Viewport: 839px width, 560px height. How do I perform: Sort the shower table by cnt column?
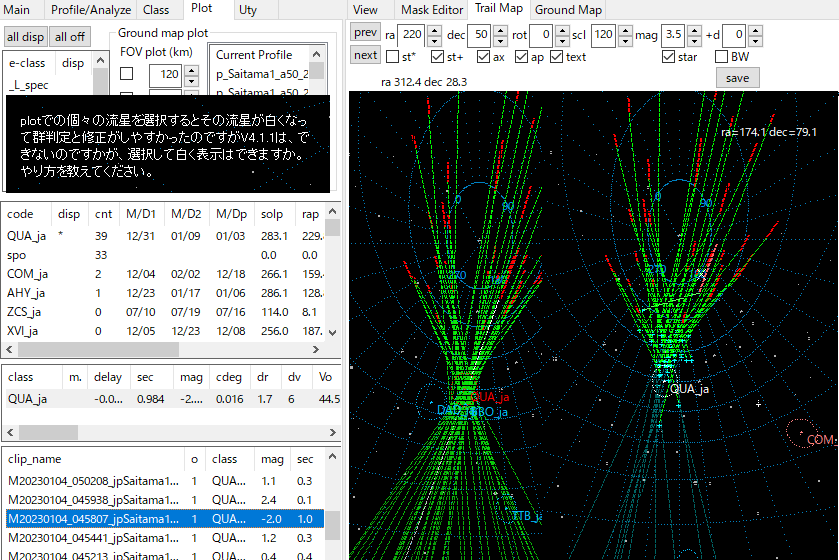point(103,214)
